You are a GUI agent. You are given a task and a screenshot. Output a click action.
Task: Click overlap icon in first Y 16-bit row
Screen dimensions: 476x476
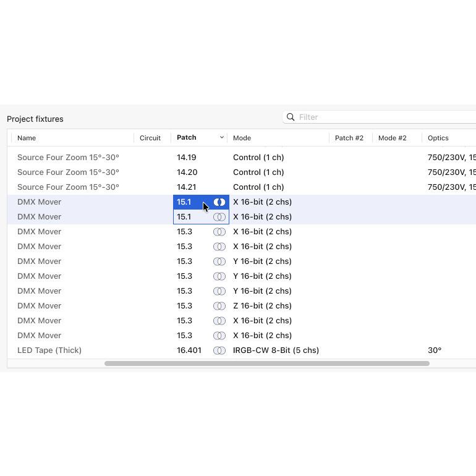click(219, 261)
